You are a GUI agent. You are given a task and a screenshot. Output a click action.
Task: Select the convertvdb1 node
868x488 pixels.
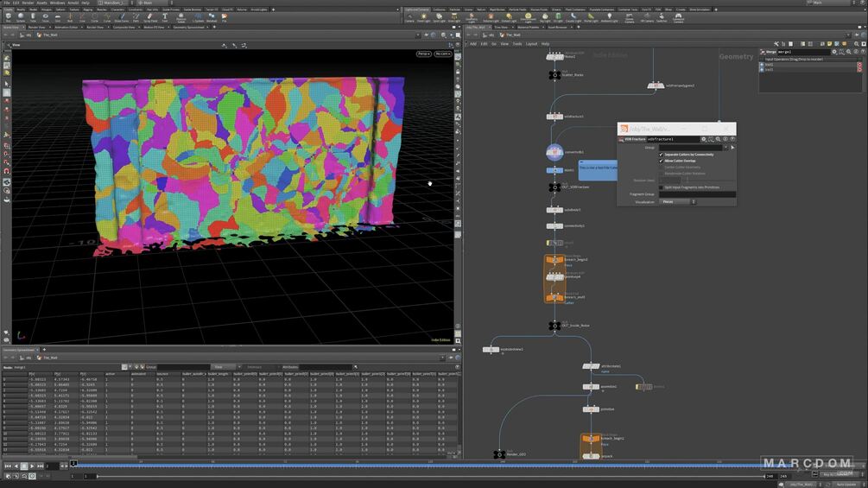tap(554, 152)
